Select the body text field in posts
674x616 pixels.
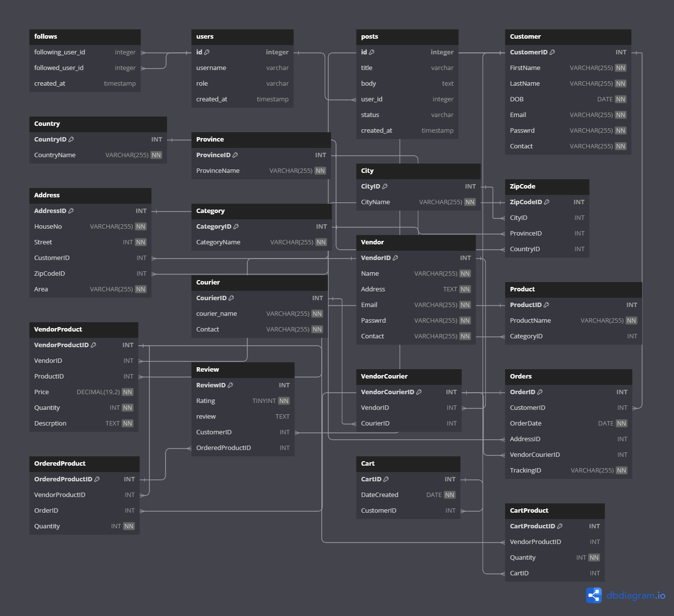point(407,84)
